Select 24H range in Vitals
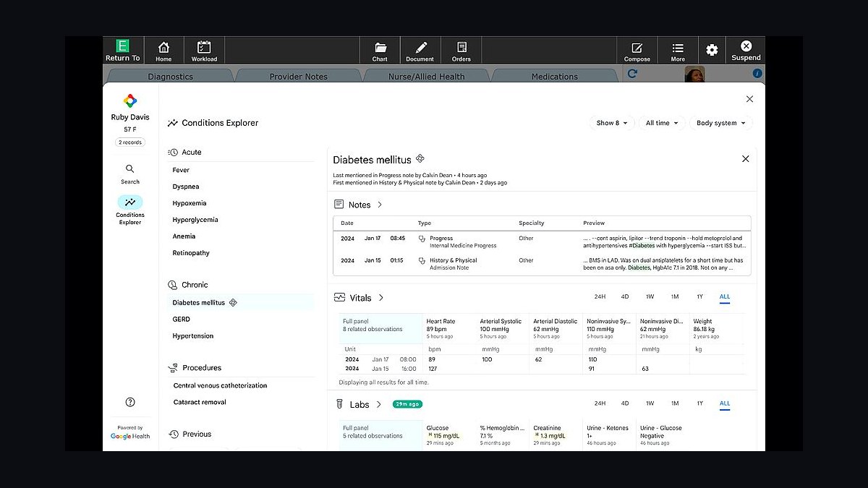 click(600, 296)
